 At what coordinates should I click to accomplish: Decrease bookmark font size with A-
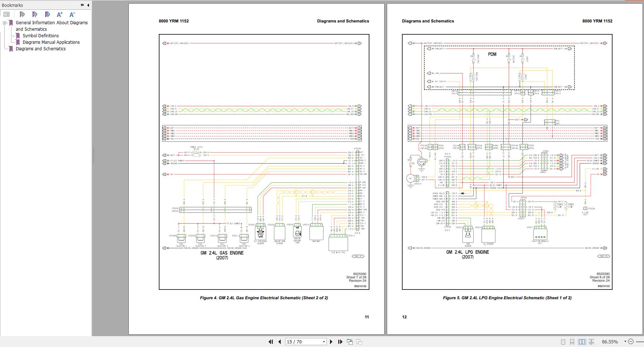tap(72, 14)
